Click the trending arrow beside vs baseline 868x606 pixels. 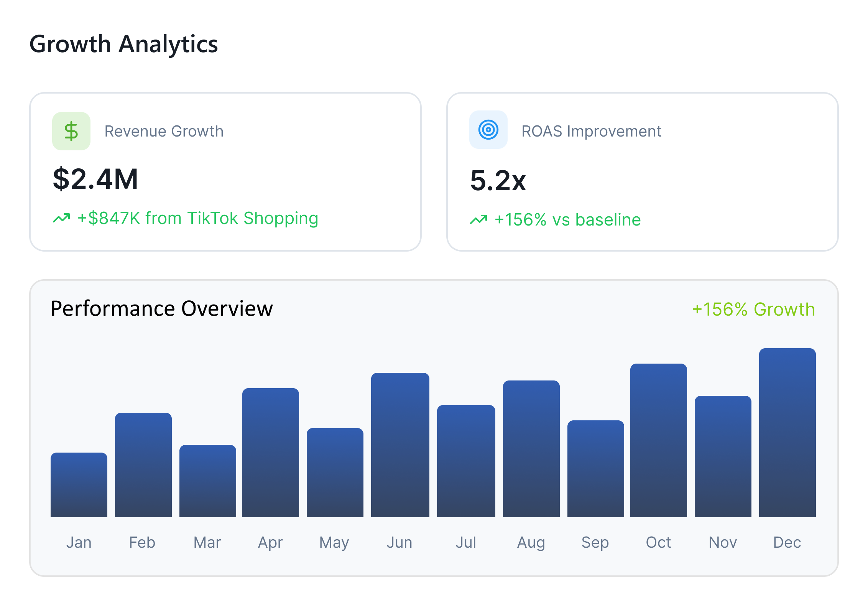pyautogui.click(x=478, y=220)
